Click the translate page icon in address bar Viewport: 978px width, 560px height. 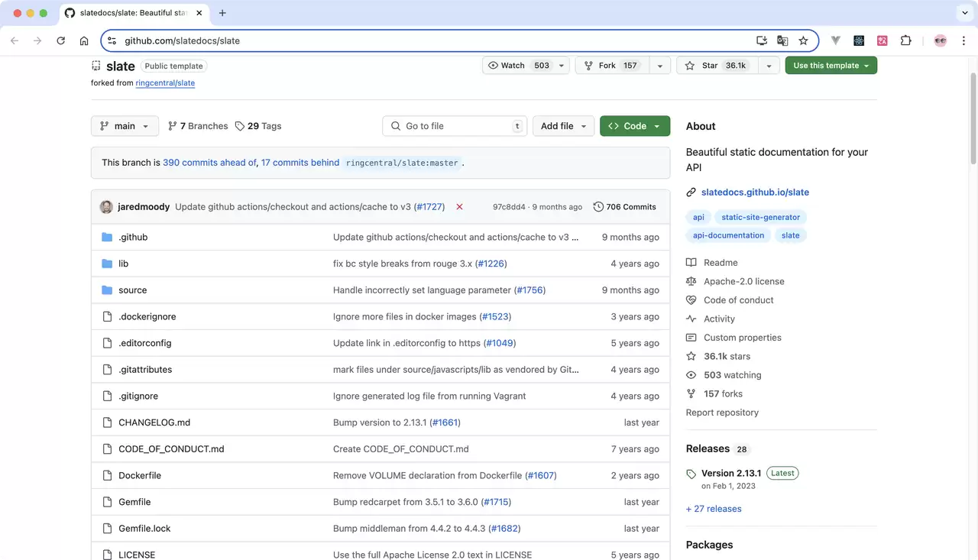782,40
